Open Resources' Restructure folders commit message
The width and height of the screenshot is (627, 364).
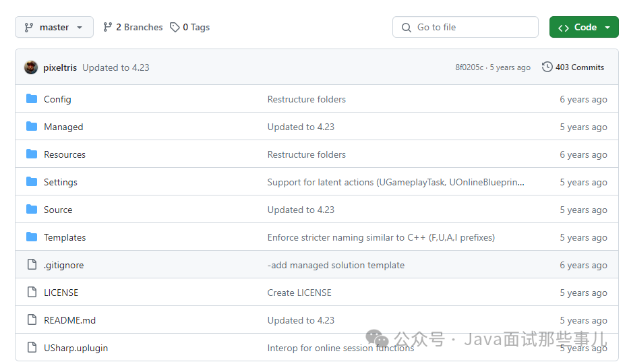click(x=306, y=154)
